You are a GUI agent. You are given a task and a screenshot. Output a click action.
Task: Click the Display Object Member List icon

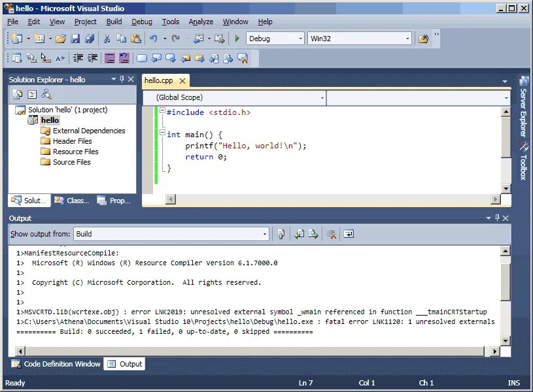tap(16, 58)
